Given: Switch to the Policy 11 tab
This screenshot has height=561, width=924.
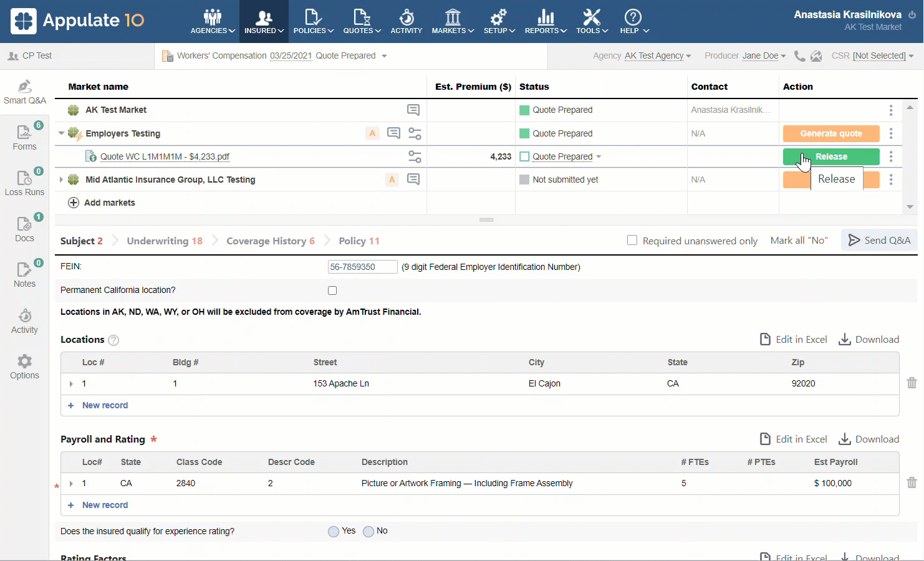Looking at the screenshot, I should click(x=359, y=241).
